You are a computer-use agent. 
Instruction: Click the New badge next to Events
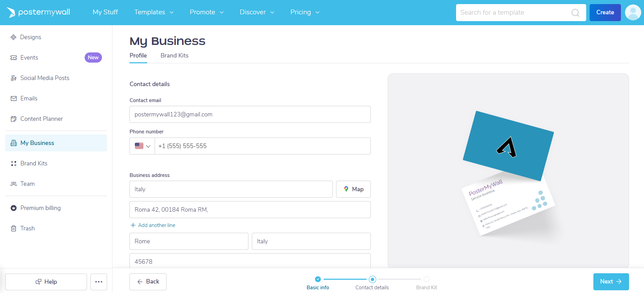(x=93, y=58)
